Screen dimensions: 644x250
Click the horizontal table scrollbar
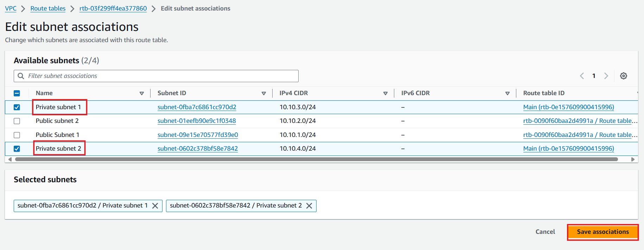pos(317,159)
